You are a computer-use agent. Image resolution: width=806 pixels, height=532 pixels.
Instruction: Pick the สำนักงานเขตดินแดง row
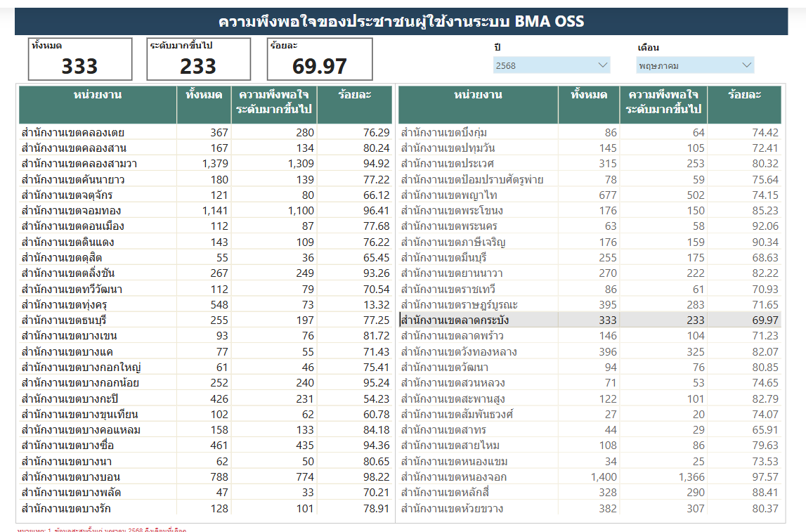[x=206, y=242]
